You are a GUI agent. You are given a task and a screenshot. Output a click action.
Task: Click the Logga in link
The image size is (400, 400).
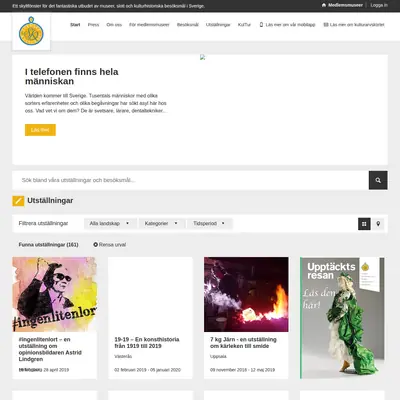[379, 5]
